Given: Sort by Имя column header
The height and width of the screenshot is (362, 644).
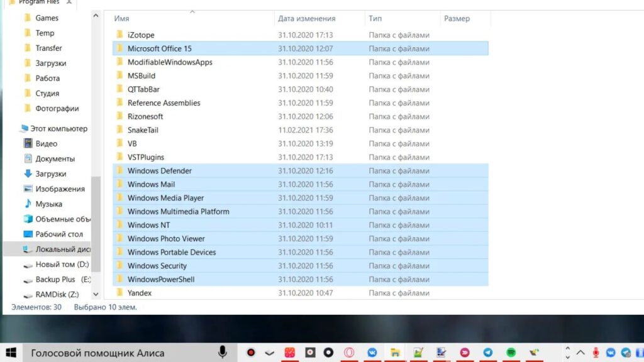Looking at the screenshot, I should pyautogui.click(x=122, y=19).
